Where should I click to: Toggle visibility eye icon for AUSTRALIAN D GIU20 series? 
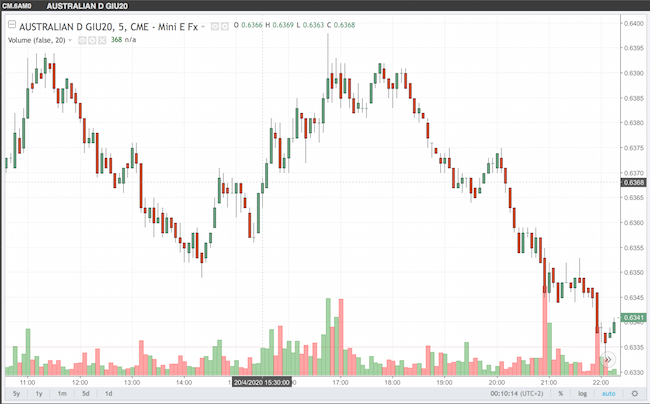[215, 27]
